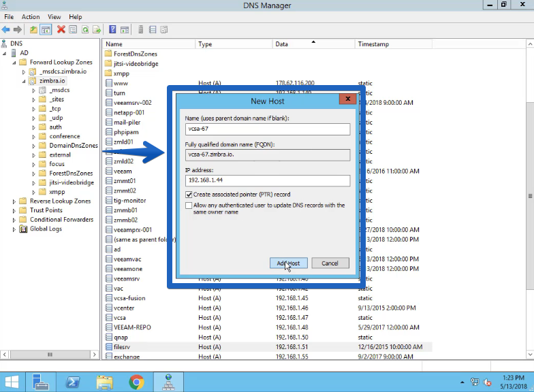The image size is (534, 392).
Task: Sort by the Timestamp column header
Action: click(x=394, y=44)
